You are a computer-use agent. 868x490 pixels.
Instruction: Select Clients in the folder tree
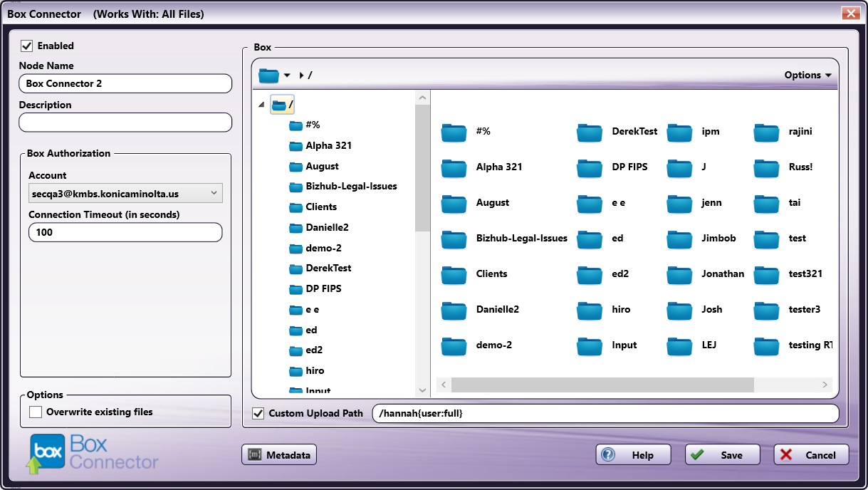321,207
